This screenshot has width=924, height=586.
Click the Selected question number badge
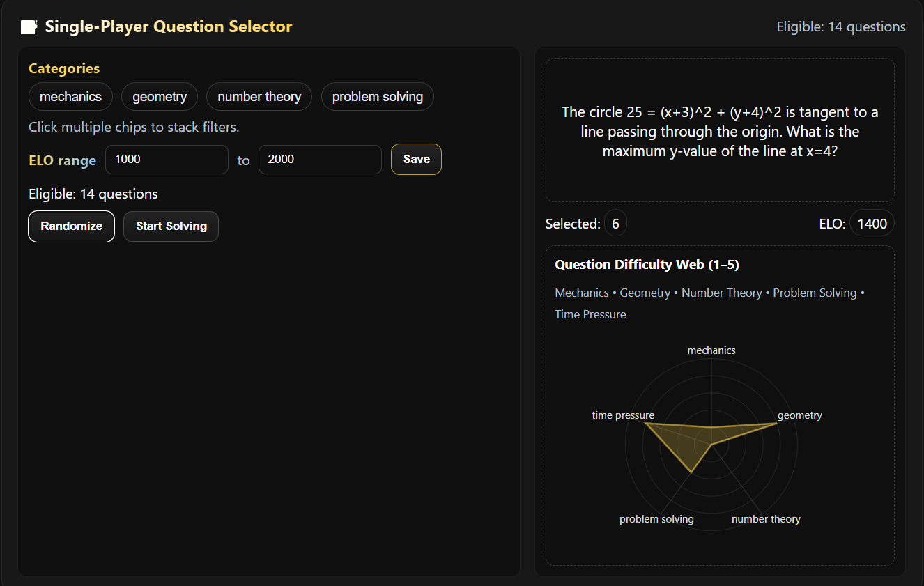pos(615,224)
